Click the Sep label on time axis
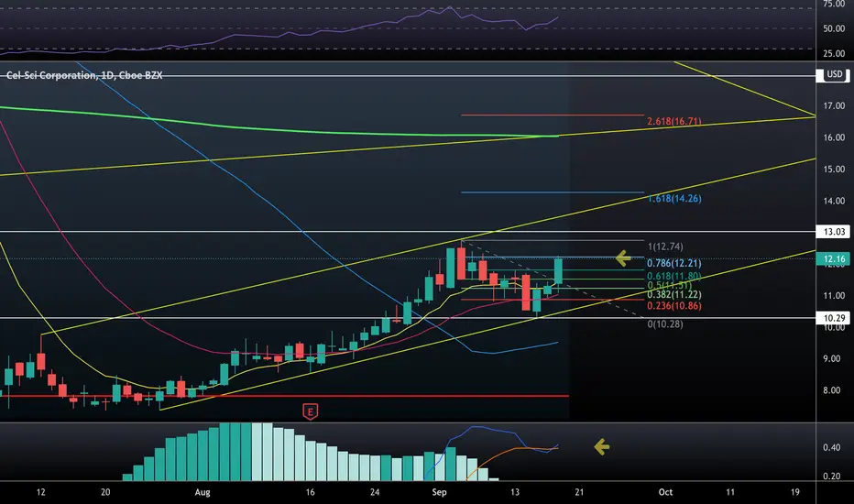 [x=439, y=492]
